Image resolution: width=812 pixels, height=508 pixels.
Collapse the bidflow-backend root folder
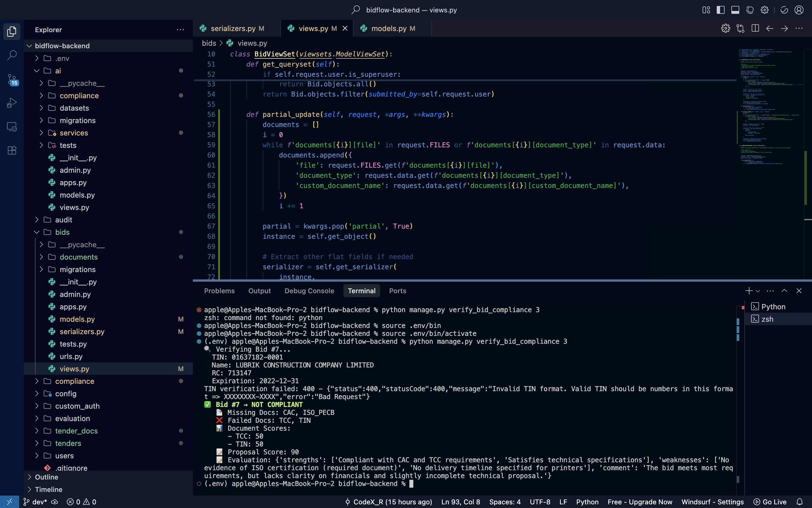pos(108,46)
